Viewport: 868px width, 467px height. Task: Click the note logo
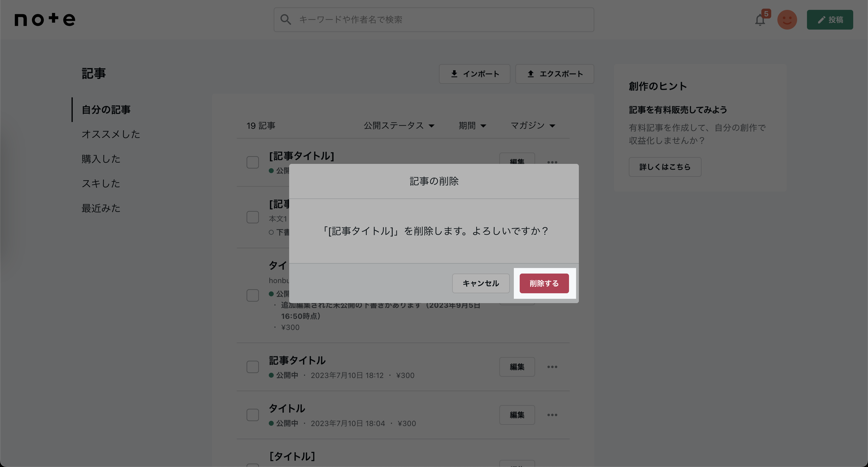[45, 19]
